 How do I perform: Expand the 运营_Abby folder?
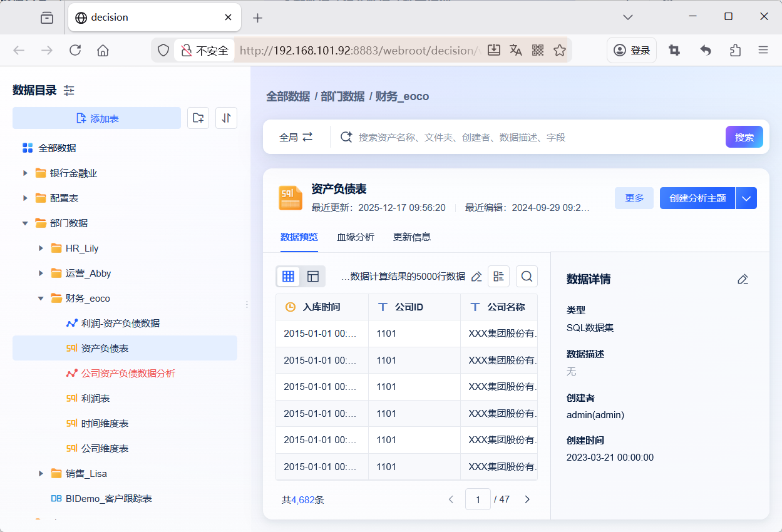(41, 273)
